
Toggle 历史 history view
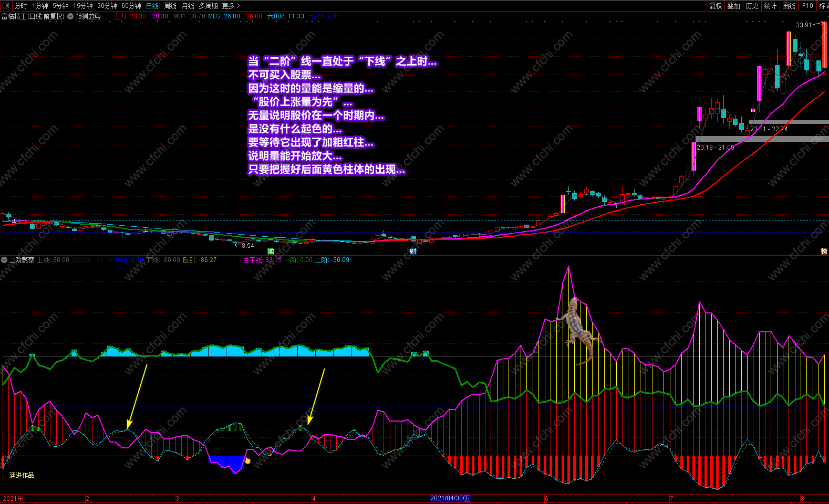pos(752,6)
